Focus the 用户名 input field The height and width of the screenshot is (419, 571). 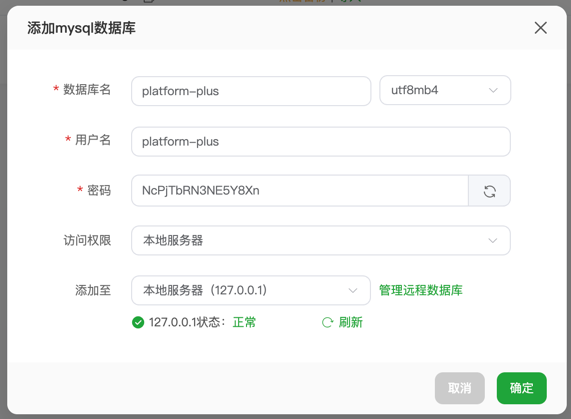tap(321, 142)
